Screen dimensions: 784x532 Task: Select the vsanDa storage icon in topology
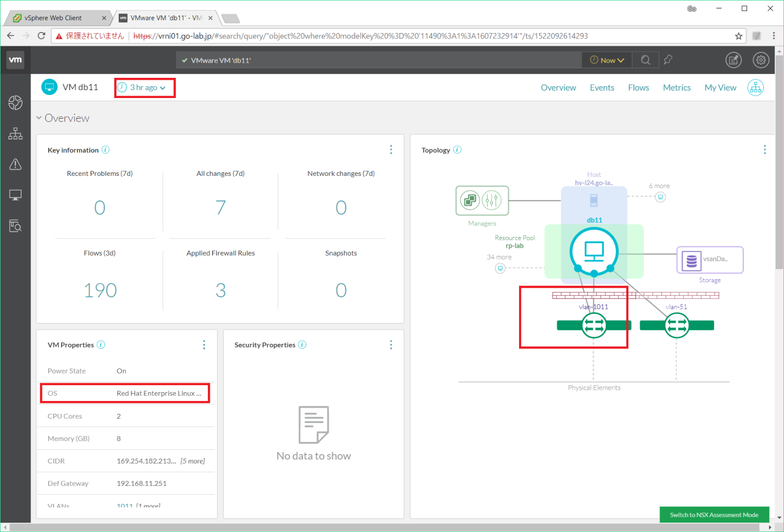coord(691,260)
